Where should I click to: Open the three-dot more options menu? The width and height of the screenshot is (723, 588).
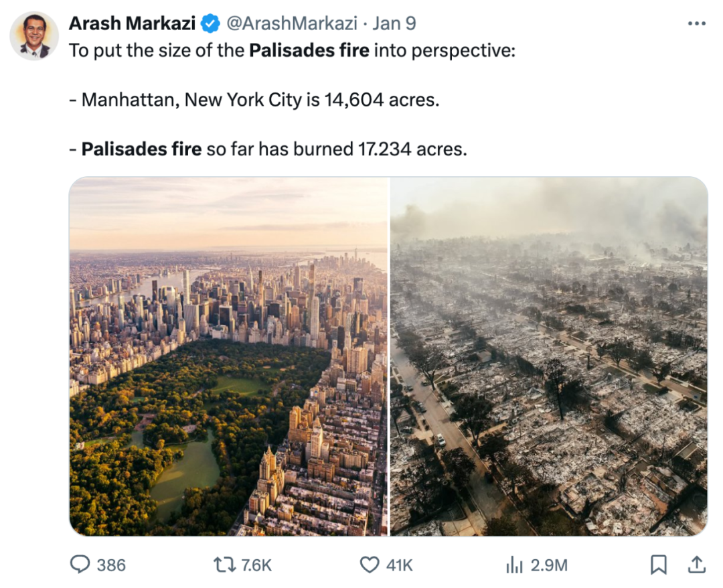tap(697, 23)
